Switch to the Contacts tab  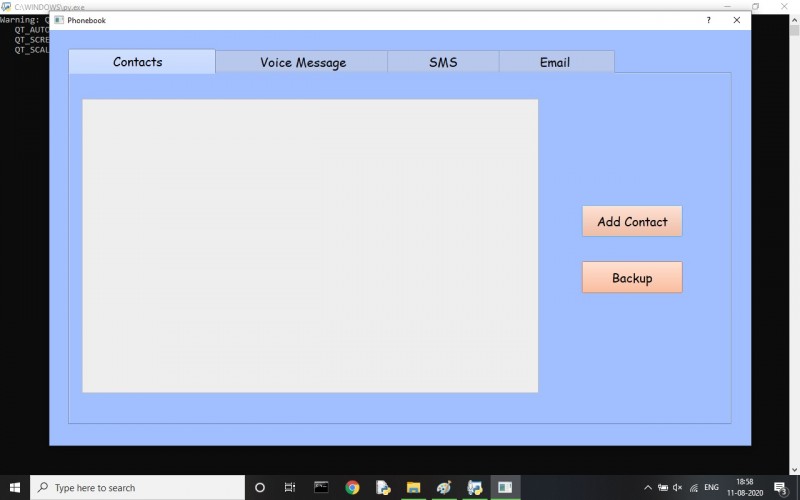point(142,62)
